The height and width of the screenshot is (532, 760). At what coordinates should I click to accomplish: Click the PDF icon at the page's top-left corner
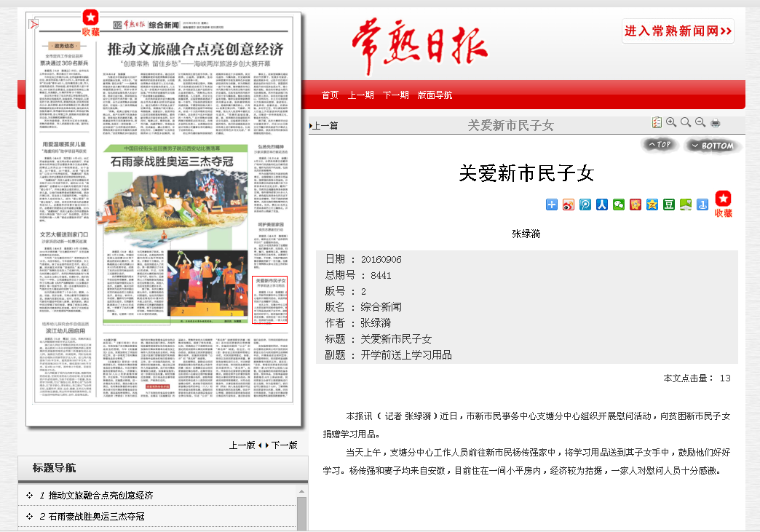[x=33, y=24]
